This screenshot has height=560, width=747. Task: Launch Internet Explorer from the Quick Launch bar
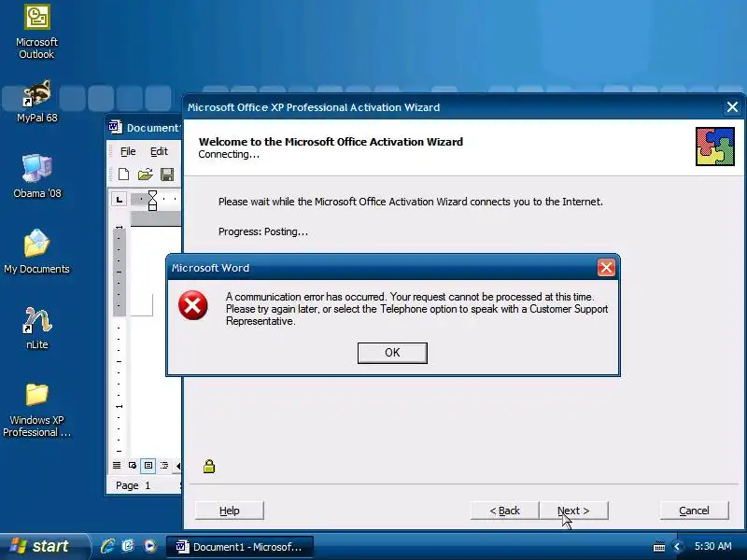[107, 546]
